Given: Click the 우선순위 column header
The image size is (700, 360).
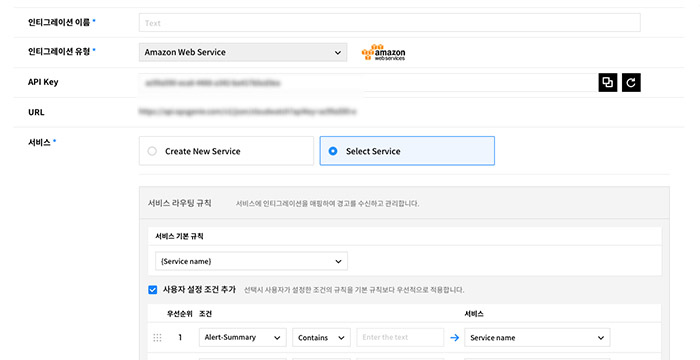Looking at the screenshot, I should pyautogui.click(x=179, y=314).
